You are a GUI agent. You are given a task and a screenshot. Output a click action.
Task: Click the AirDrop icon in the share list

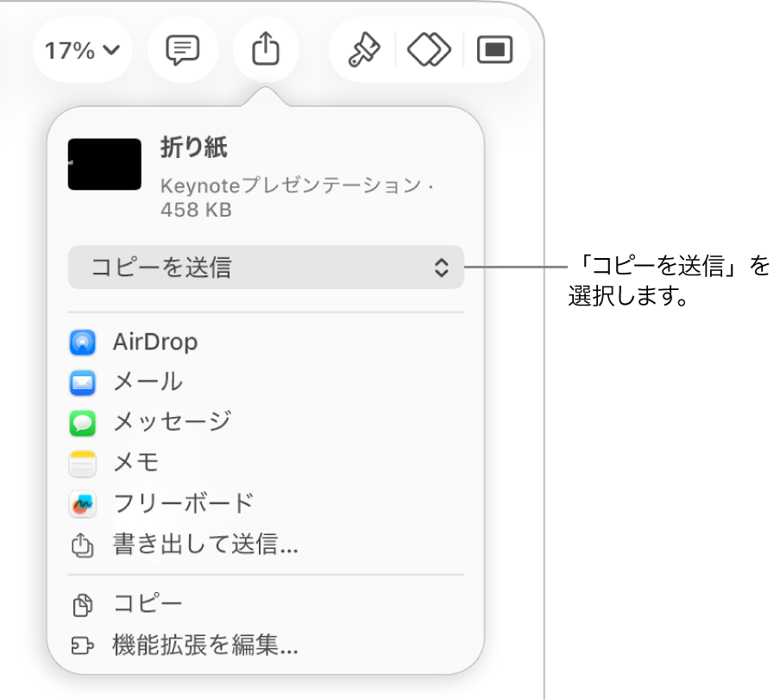tap(82, 342)
